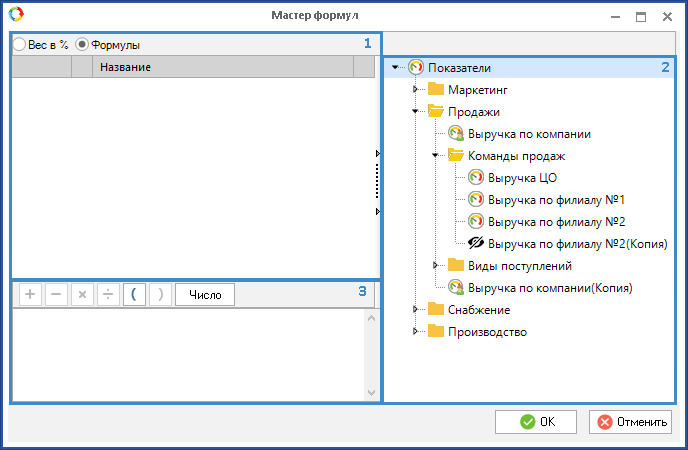Click the Название column header

[222, 67]
